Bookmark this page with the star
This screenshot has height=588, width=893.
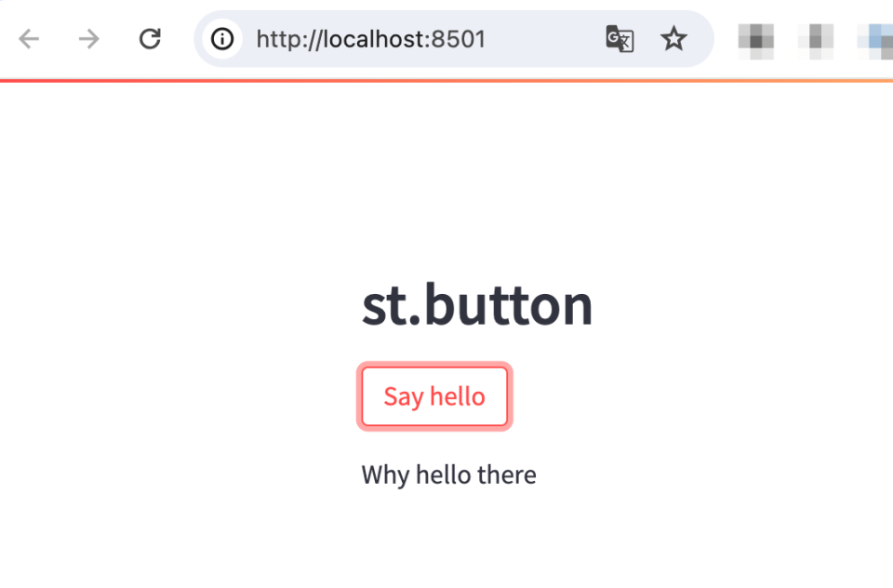click(673, 39)
